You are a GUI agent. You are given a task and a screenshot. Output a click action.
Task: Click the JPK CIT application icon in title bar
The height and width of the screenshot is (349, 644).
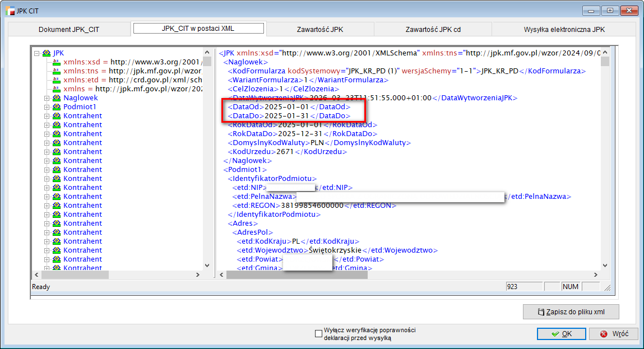[x=9, y=10]
